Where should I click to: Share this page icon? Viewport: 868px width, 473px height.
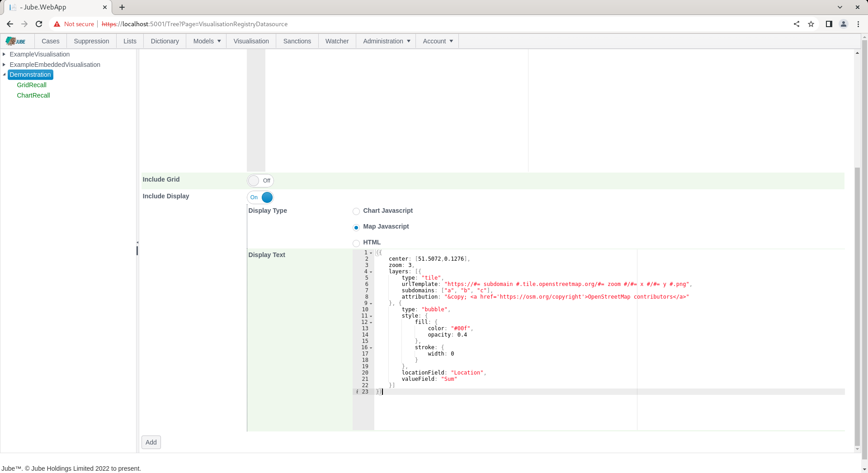[797, 24]
